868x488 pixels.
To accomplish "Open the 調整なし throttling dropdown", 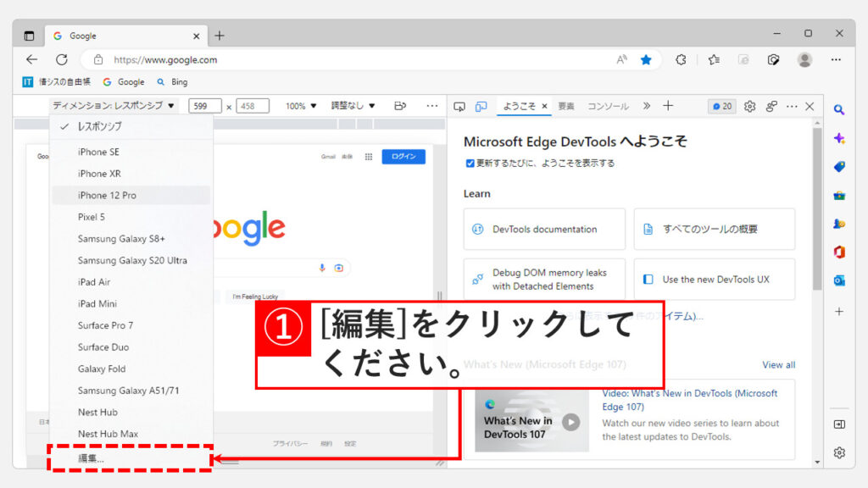I will [353, 106].
